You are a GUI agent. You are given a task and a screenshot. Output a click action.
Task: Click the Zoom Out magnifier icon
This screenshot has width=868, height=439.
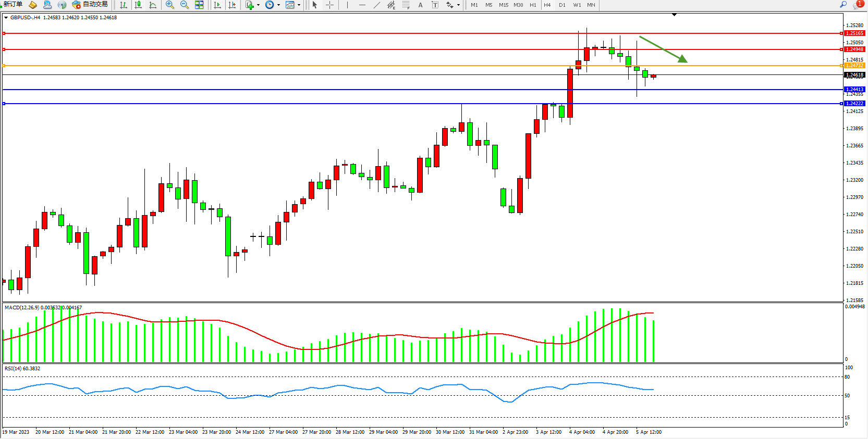click(184, 5)
